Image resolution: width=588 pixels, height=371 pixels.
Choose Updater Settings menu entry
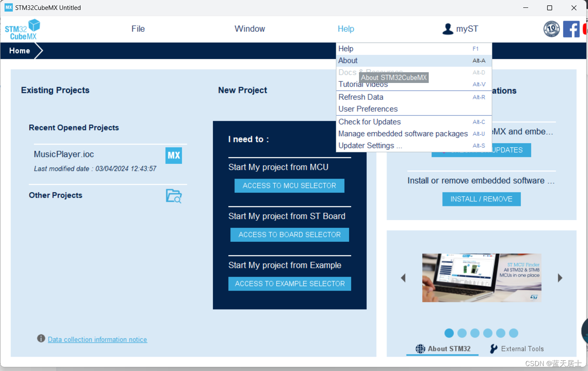[414, 146]
